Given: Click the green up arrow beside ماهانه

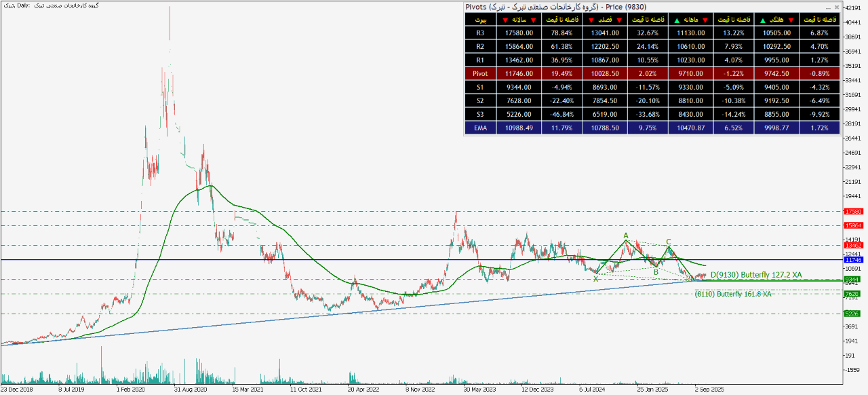Looking at the screenshot, I should tap(675, 20).
